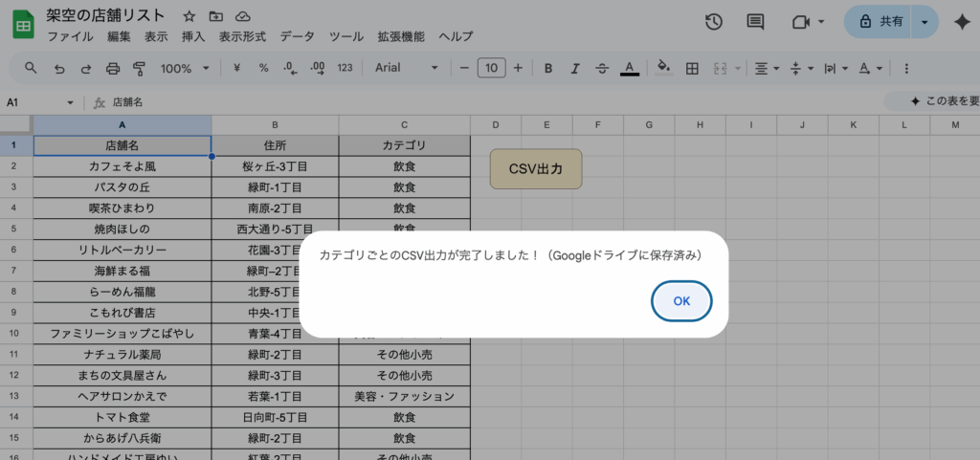Open version history clock icon

(714, 22)
